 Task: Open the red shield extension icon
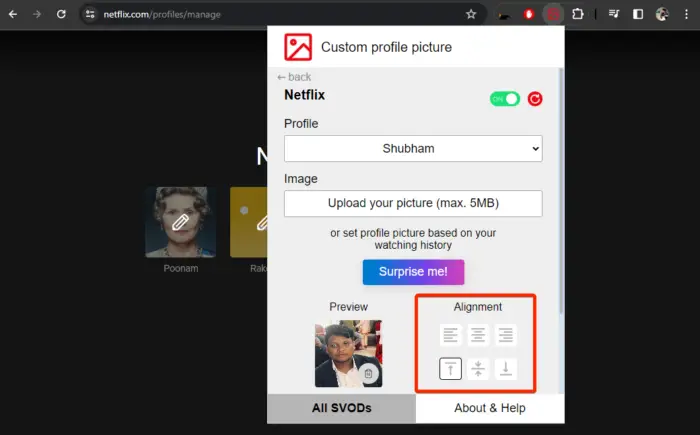tap(529, 14)
